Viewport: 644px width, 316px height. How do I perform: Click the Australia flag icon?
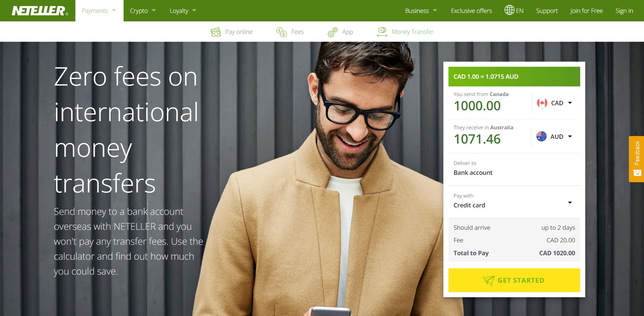[x=541, y=136]
